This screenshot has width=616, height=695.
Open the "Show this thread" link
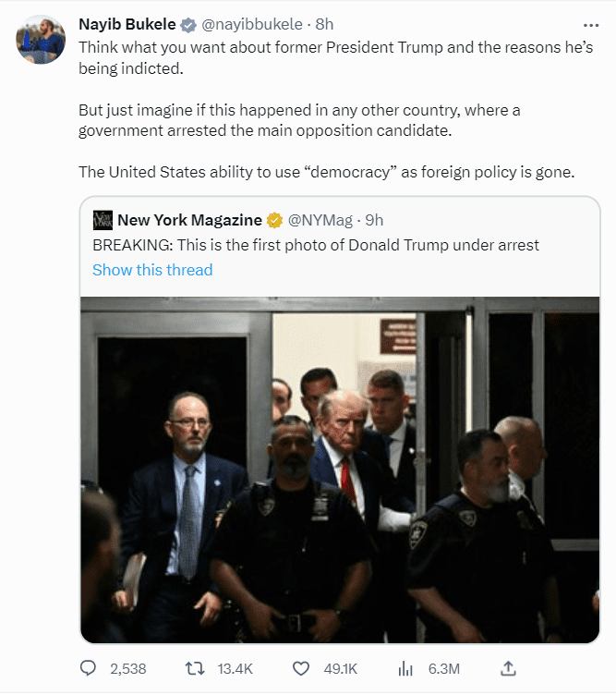click(x=152, y=270)
